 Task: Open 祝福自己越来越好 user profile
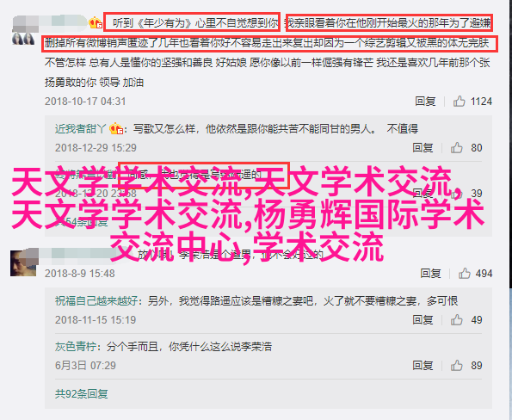(x=96, y=300)
